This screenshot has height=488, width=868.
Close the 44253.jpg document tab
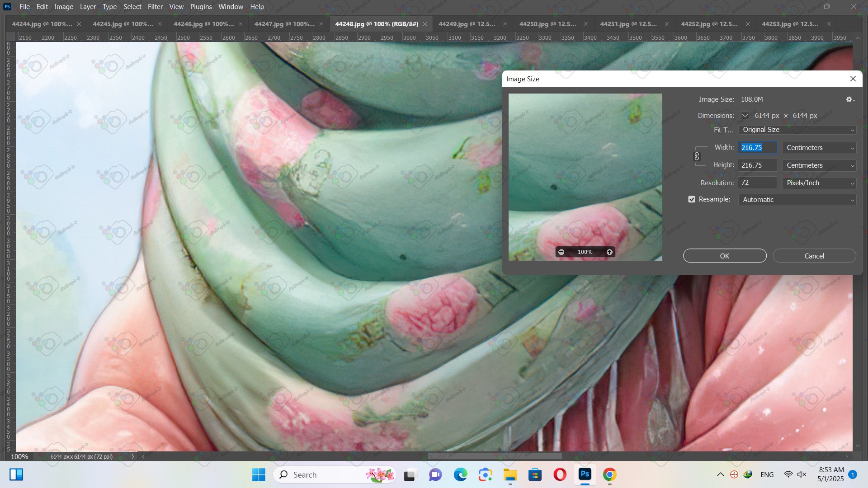coord(829,24)
